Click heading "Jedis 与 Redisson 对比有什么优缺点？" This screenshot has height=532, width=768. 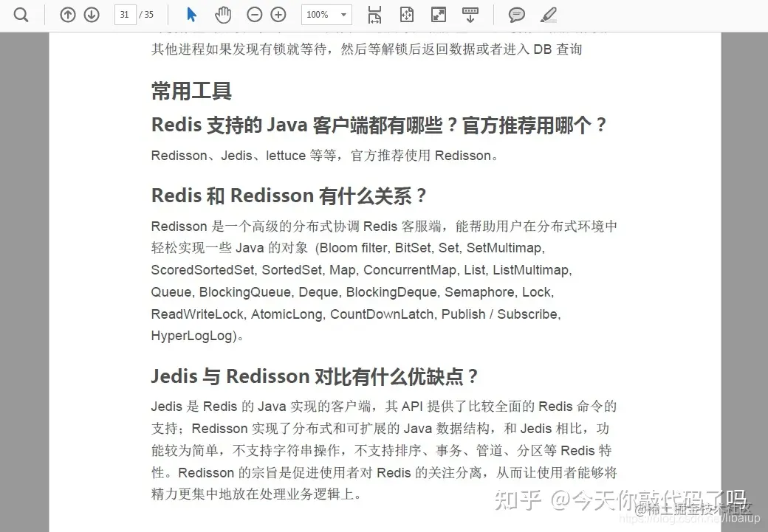pyautogui.click(x=315, y=376)
